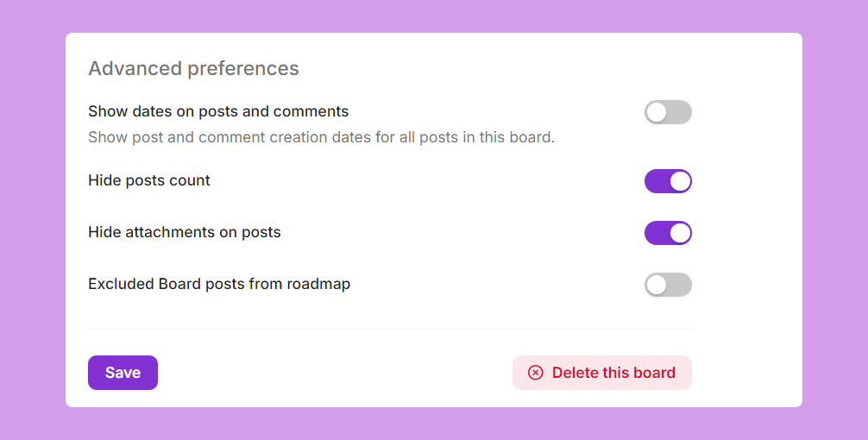The image size is (868, 440).
Task: Turn off the Hide posts count switch
Action: (668, 181)
